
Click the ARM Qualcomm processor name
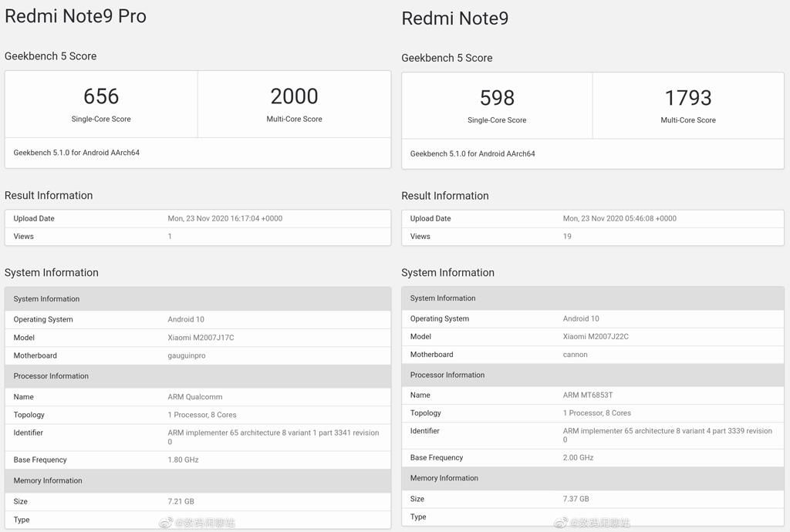[195, 397]
